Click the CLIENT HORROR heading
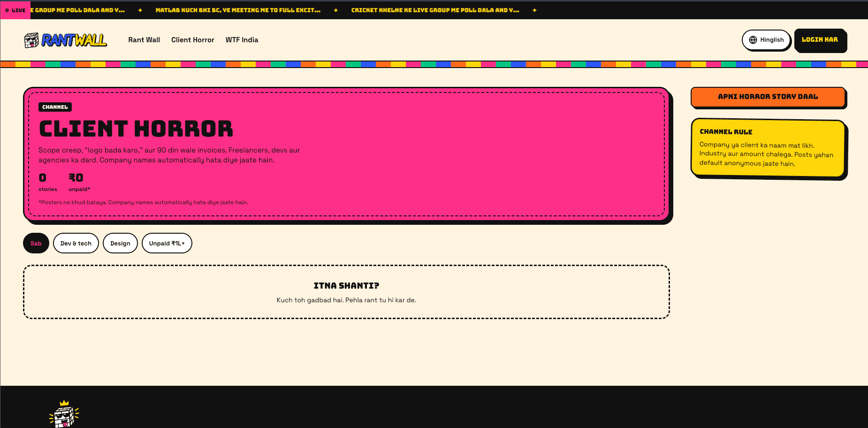Image resolution: width=868 pixels, height=428 pixels. tap(136, 129)
